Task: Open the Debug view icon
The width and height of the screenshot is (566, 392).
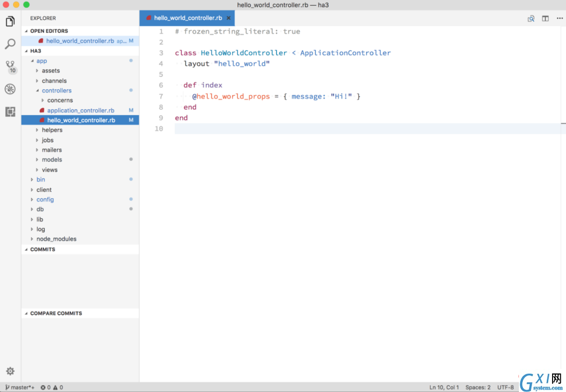Action: coord(10,89)
